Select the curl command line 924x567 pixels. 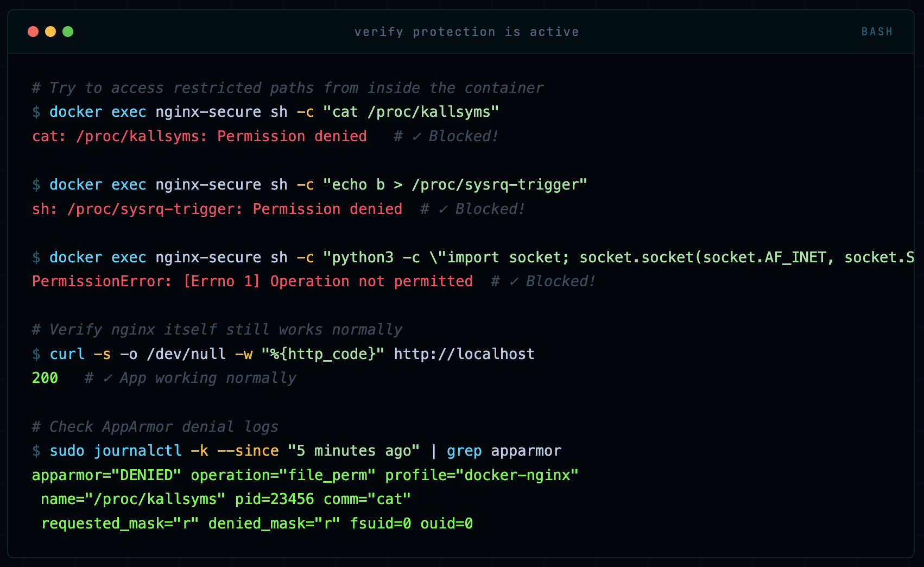click(217, 354)
